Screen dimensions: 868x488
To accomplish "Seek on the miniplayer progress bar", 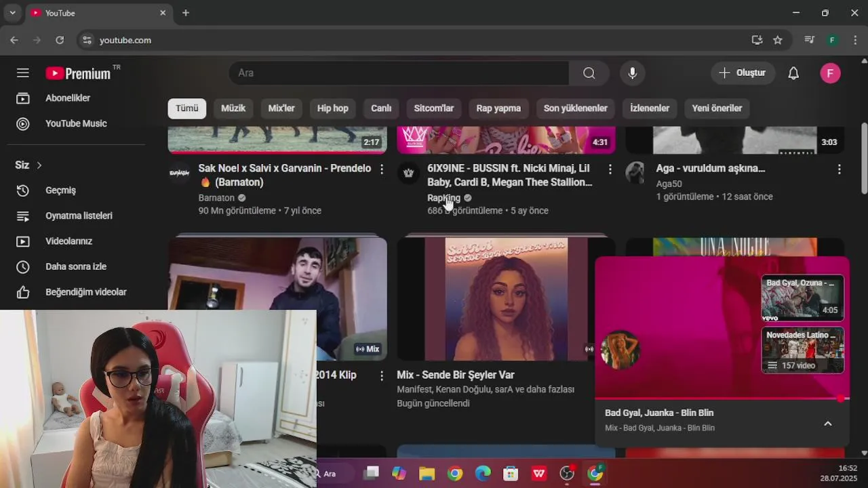I will coord(722,399).
